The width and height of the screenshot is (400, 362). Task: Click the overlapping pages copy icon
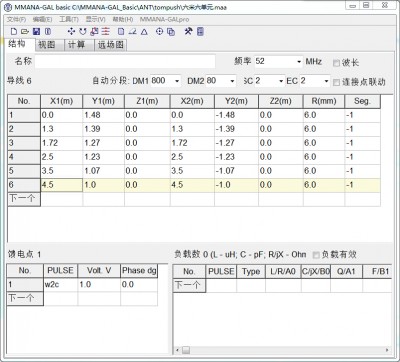click(171, 32)
